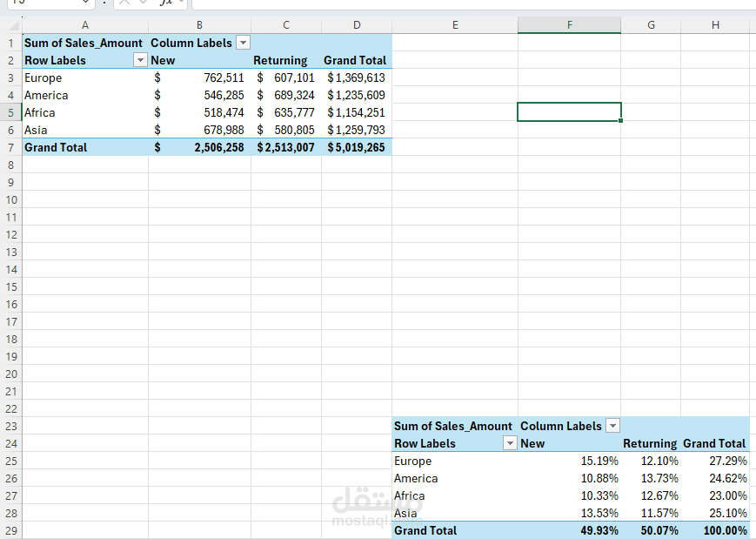Click the fill handle of the selected cell

coord(621,121)
